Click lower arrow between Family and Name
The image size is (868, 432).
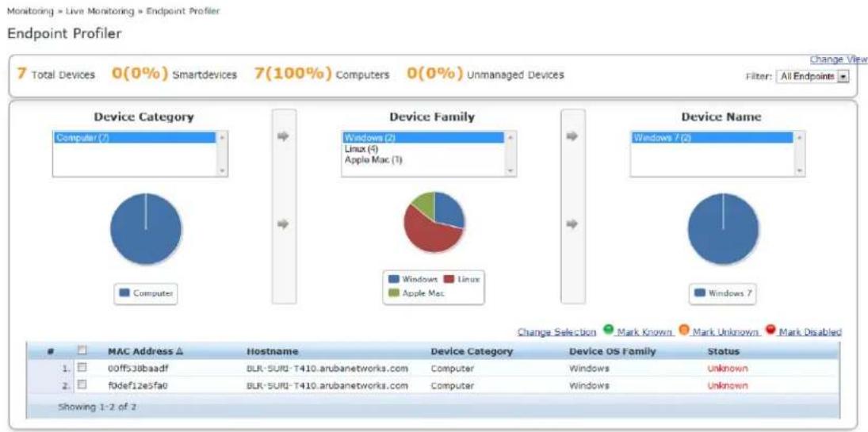click(x=572, y=224)
